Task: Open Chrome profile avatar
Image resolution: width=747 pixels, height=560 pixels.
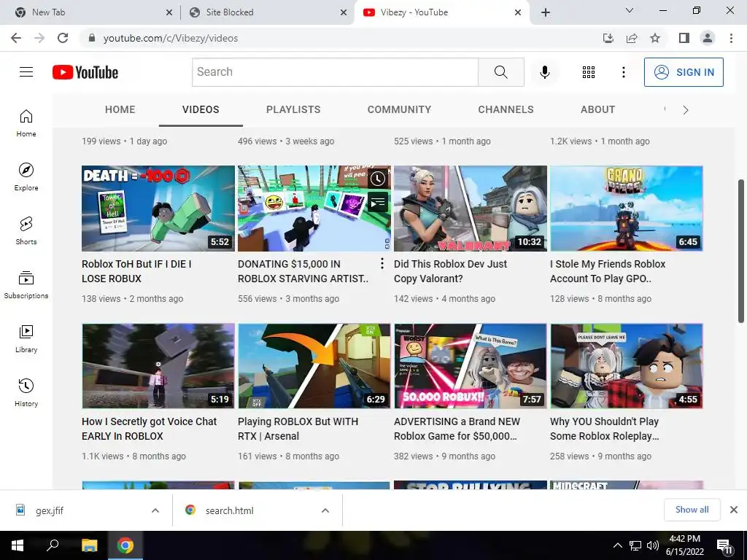Action: point(708,38)
